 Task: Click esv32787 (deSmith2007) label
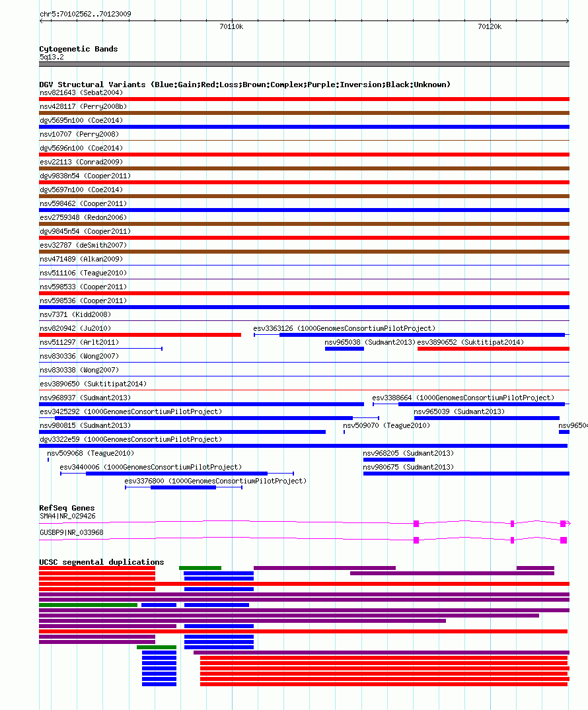click(x=83, y=246)
